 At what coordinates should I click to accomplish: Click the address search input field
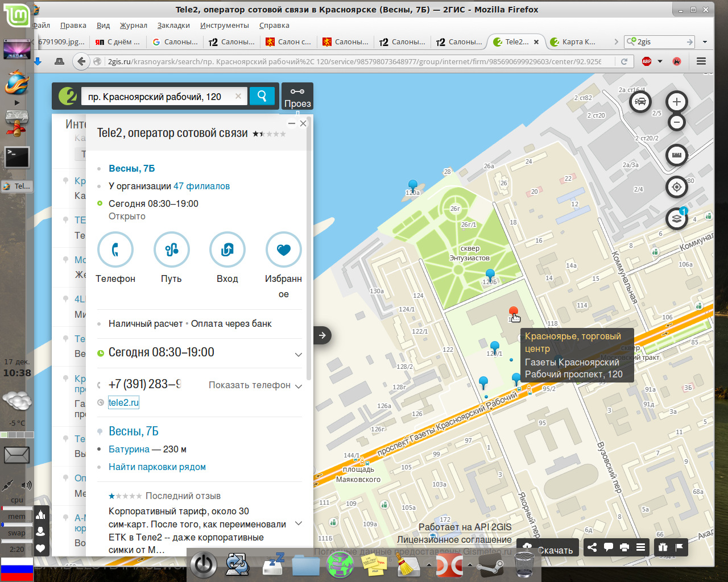pos(159,97)
